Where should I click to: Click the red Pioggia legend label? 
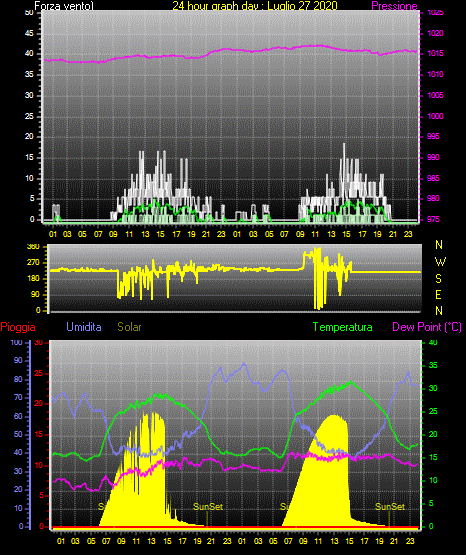18,327
